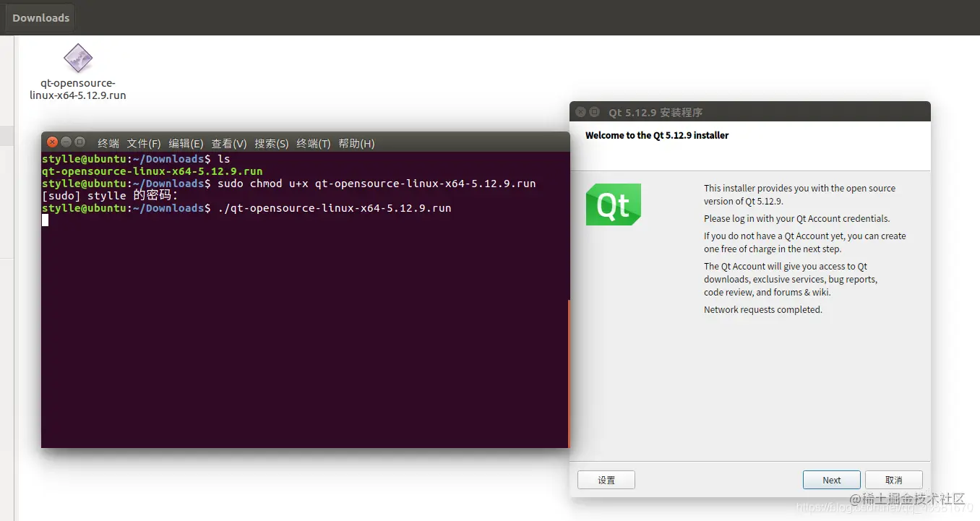Click the green filename in ls output
Viewport: 980px width, 521px height.
click(x=152, y=171)
